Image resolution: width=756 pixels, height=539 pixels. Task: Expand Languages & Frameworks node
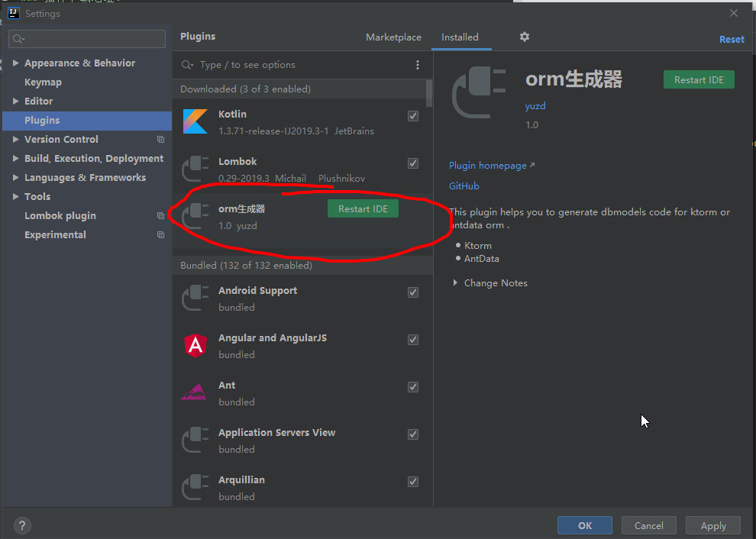(x=15, y=177)
